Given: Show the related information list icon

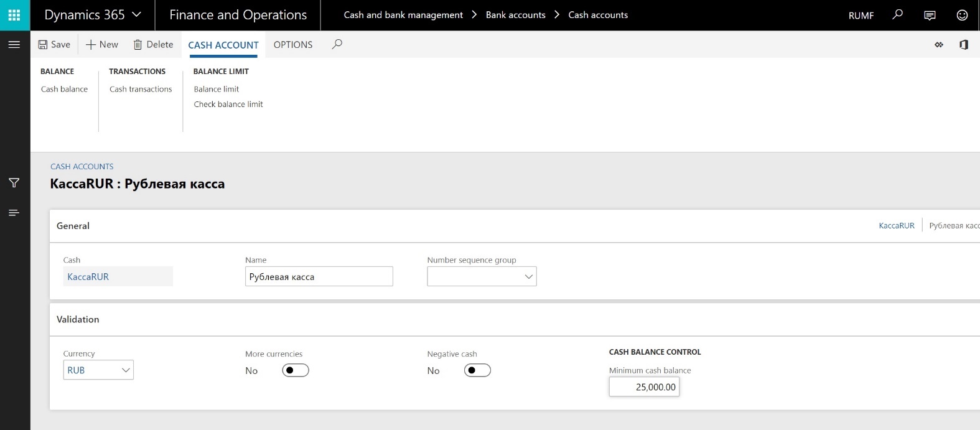Looking at the screenshot, I should (14, 213).
